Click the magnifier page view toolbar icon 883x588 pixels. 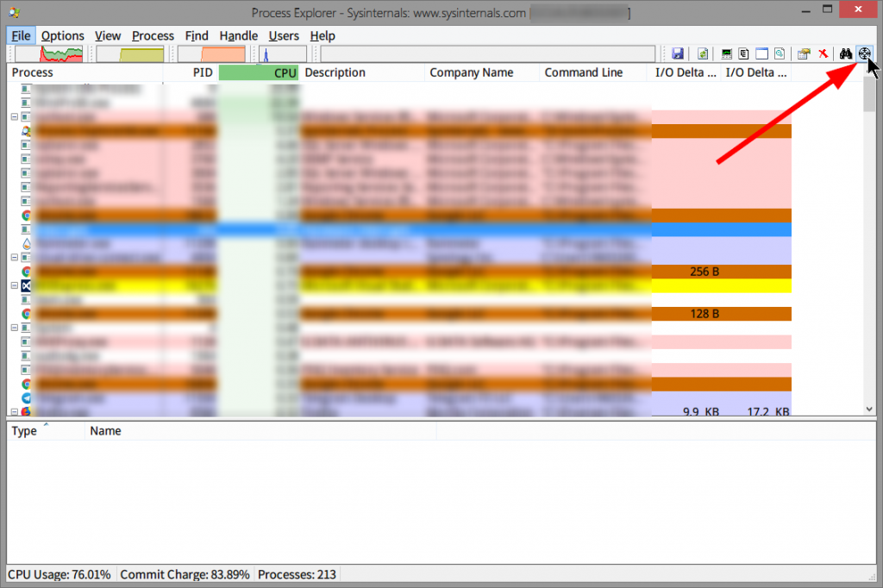pyautogui.click(x=780, y=53)
